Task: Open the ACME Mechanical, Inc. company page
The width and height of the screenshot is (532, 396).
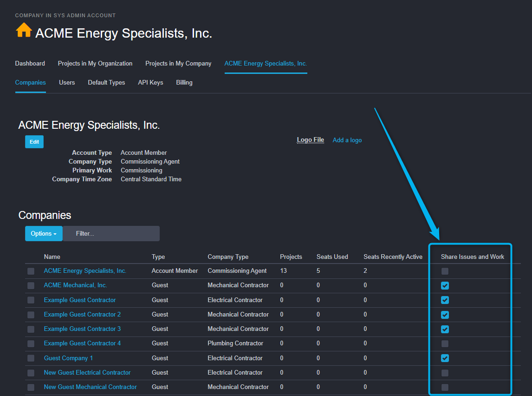Action: click(75, 285)
